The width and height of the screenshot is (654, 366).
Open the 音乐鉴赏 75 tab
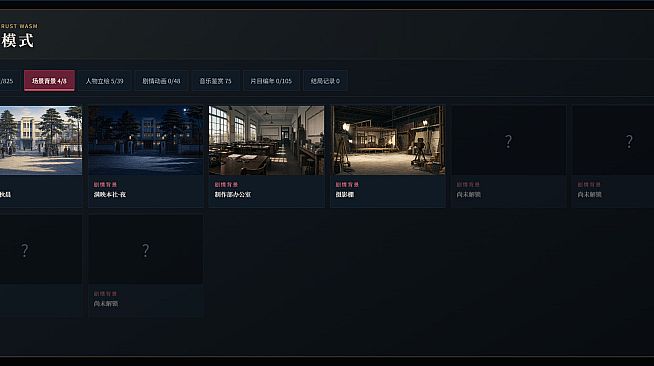tap(215, 81)
